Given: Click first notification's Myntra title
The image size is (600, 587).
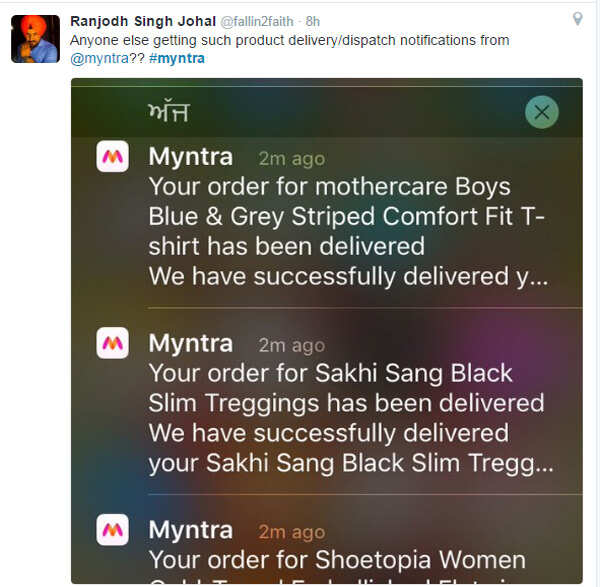Looking at the screenshot, I should pyautogui.click(x=191, y=157).
